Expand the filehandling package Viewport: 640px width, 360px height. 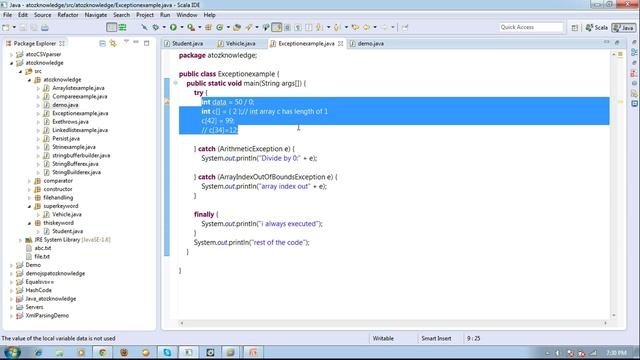click(29, 198)
